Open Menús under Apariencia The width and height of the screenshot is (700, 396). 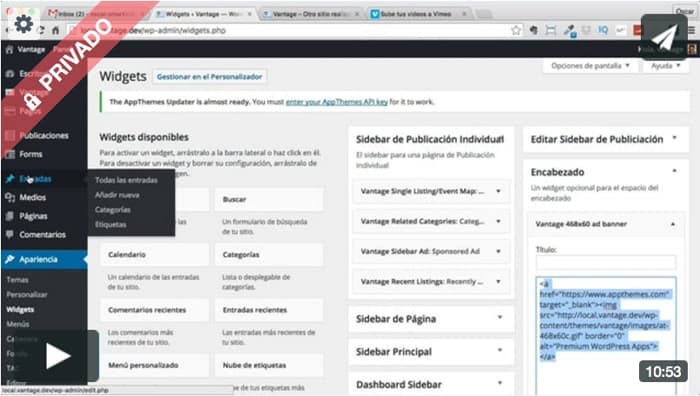[x=18, y=324]
